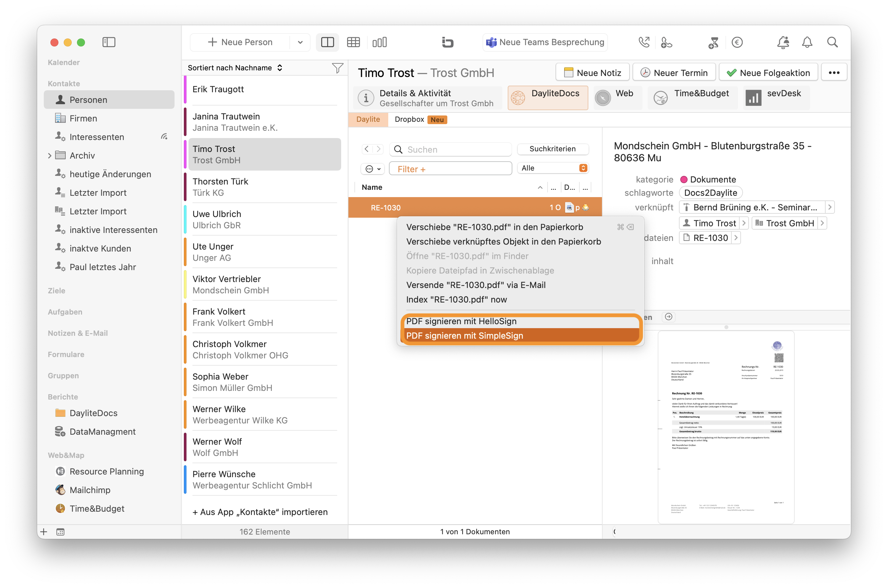Image resolution: width=888 pixels, height=588 pixels.
Task: Add a Neue Folgeaktion
Action: point(768,73)
